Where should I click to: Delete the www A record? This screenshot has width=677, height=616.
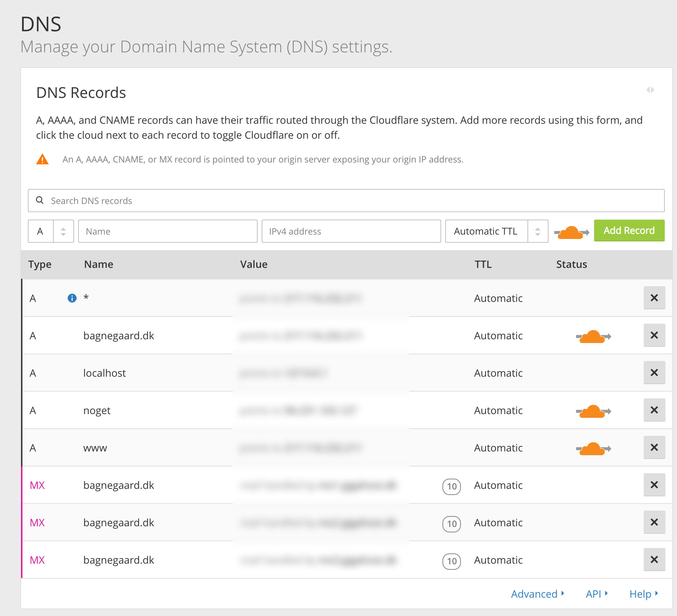(654, 448)
